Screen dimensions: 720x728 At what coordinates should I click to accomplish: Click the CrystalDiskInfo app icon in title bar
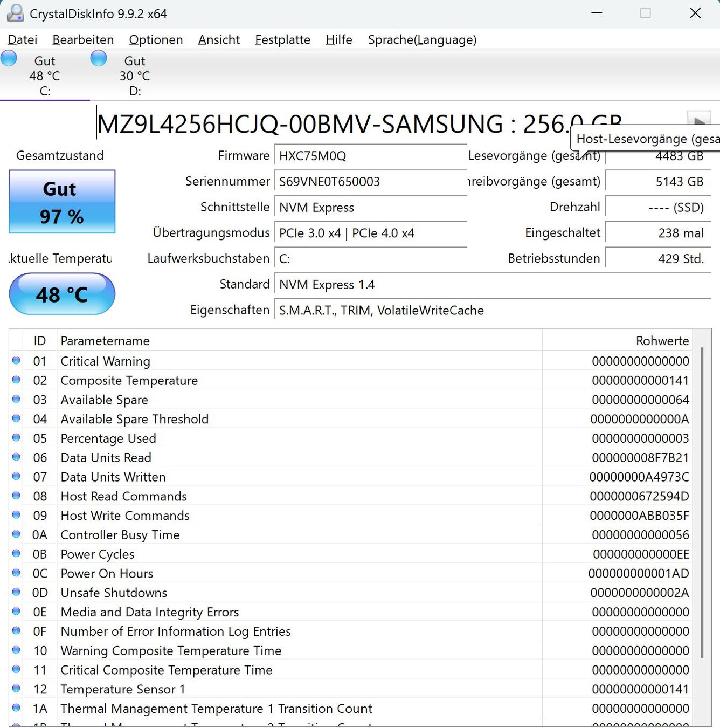(x=15, y=13)
